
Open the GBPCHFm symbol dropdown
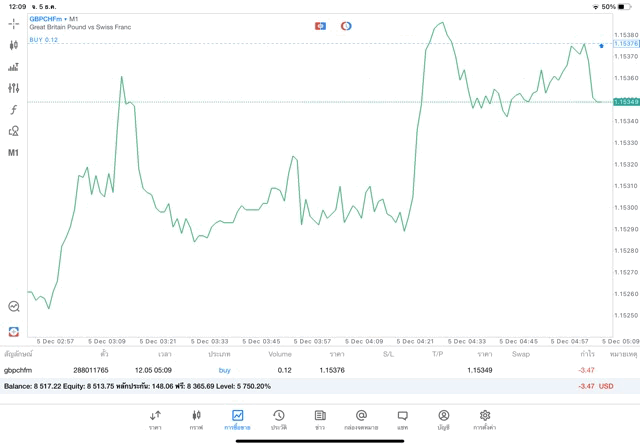coord(48,19)
